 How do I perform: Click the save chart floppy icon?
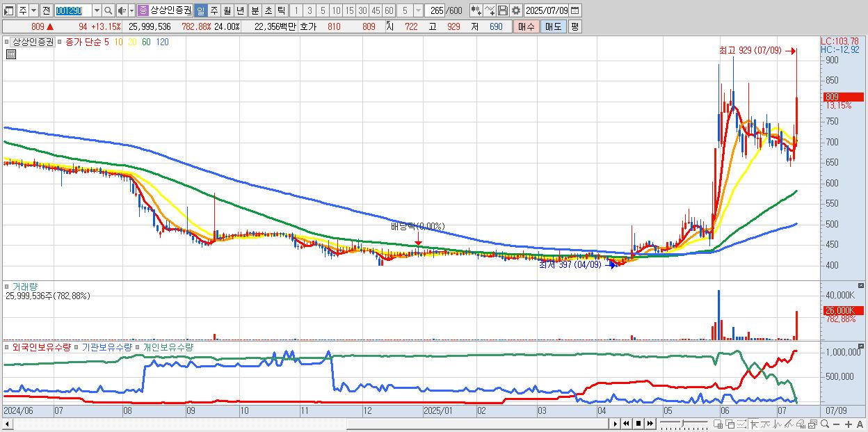click(x=502, y=10)
